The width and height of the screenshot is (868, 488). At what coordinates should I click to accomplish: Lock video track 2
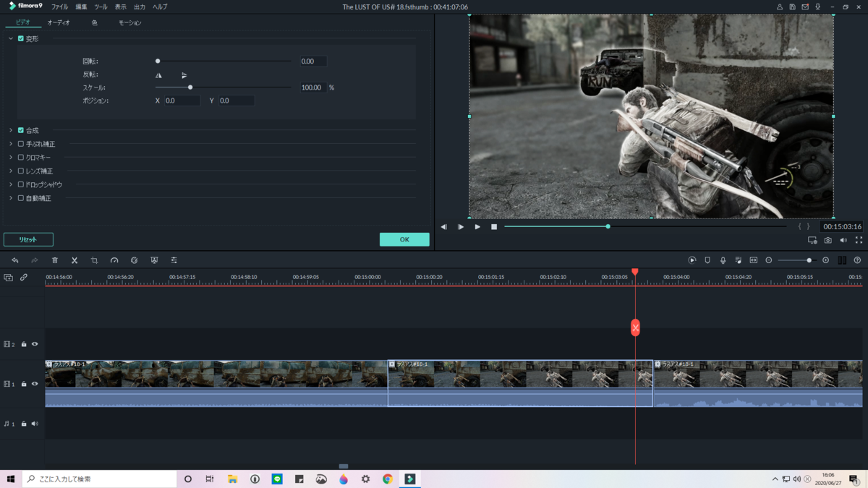coord(24,344)
